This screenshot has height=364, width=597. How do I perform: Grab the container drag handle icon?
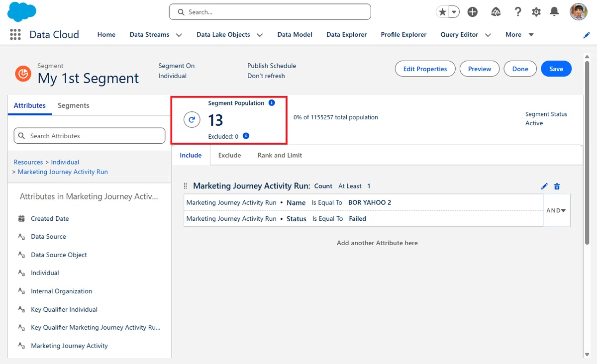pos(186,186)
